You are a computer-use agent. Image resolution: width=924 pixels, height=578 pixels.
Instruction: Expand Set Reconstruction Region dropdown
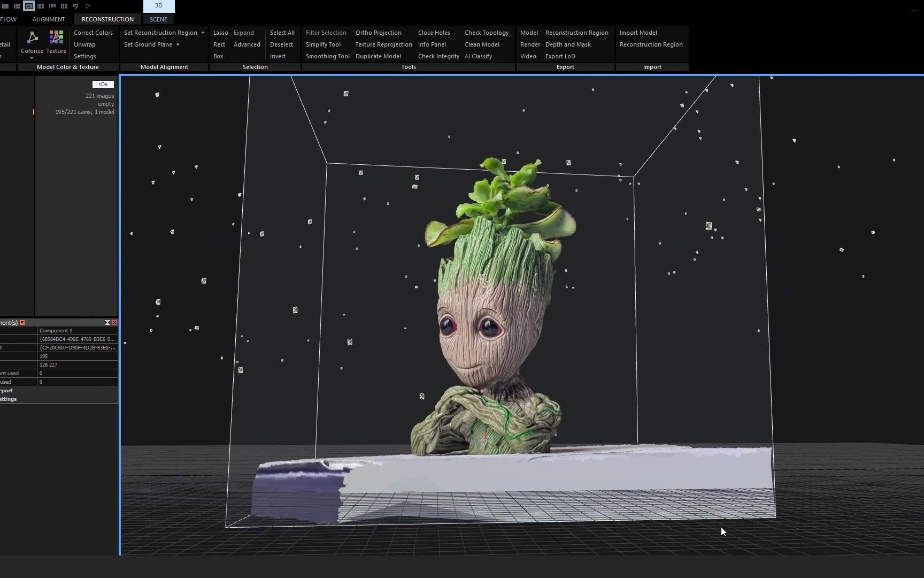point(203,33)
